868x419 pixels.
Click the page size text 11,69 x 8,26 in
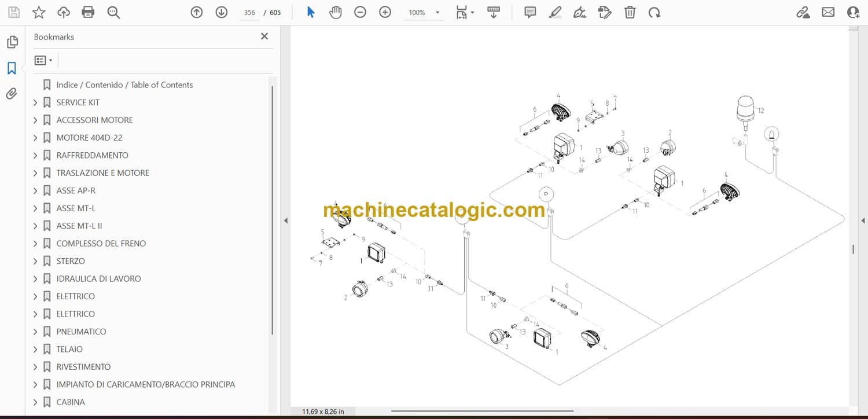pyautogui.click(x=323, y=411)
